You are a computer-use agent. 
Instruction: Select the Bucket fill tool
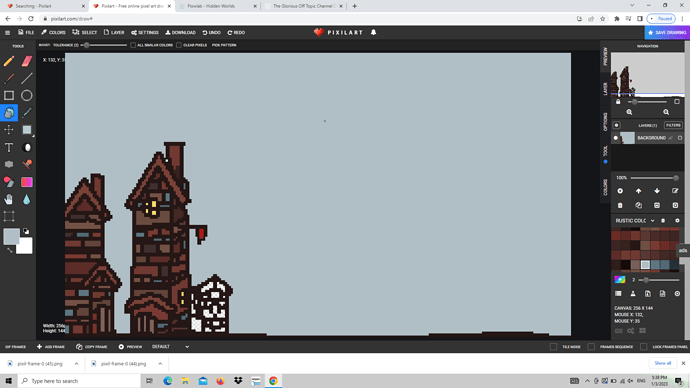click(x=9, y=113)
